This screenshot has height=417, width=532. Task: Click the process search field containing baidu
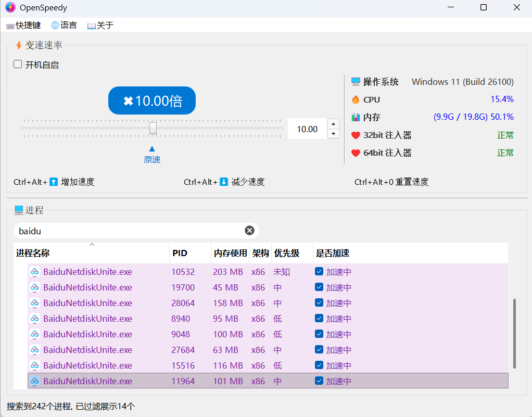(x=130, y=231)
